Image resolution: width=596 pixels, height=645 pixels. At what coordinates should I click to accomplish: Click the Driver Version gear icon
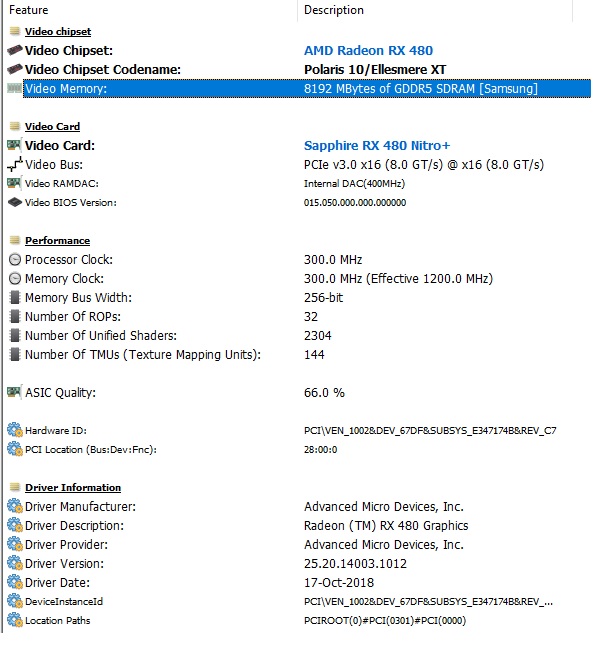(15, 563)
